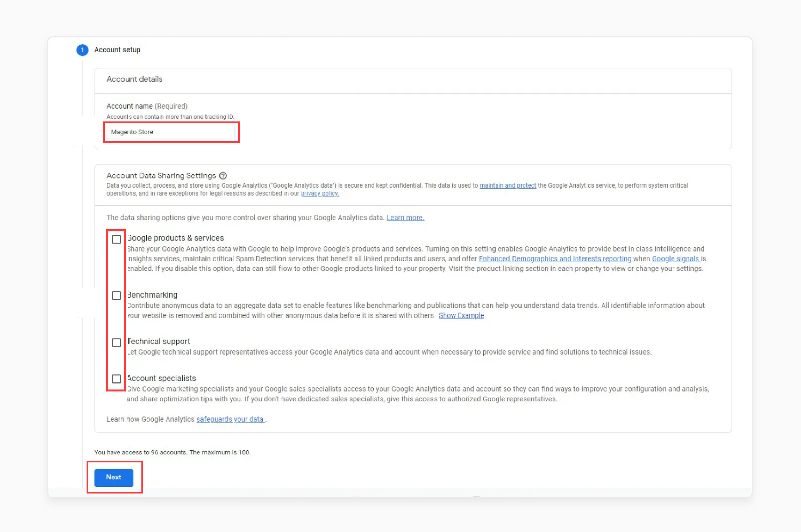This screenshot has width=801, height=532.
Task: Click inside the Account name input field
Action: click(x=170, y=132)
